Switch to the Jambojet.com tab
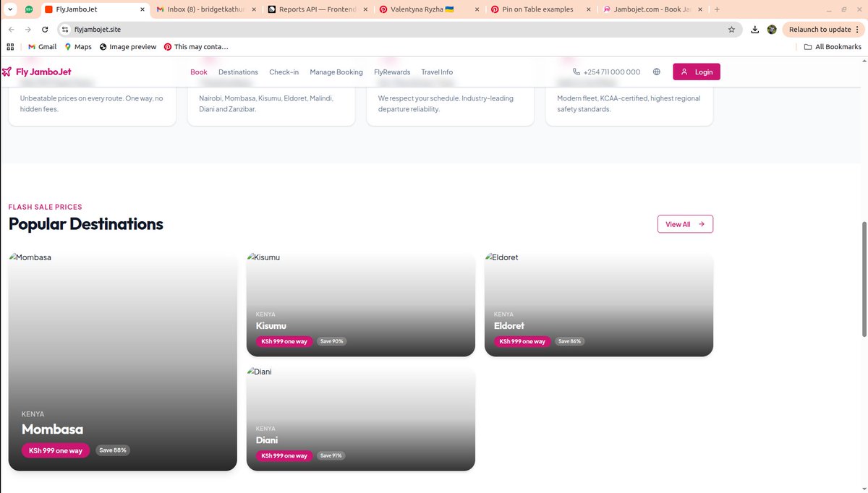868x493 pixels. (652, 9)
